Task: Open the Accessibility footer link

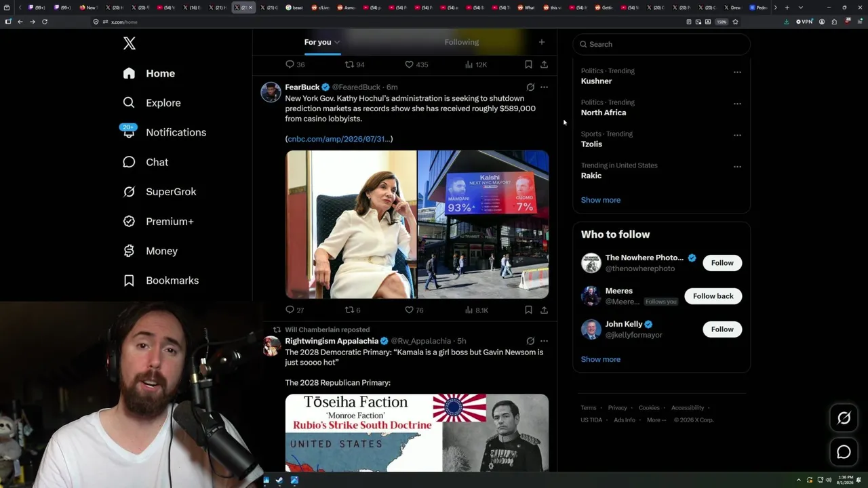Action: click(x=688, y=408)
